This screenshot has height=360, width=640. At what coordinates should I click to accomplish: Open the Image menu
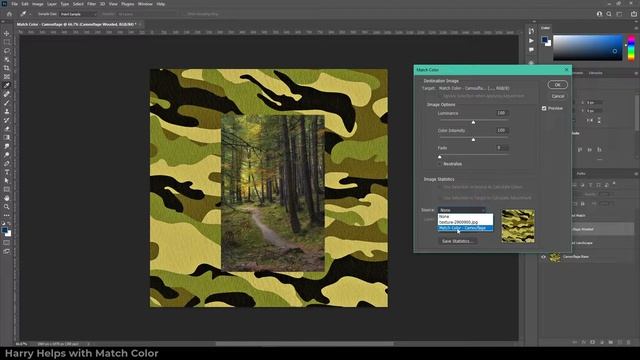(x=38, y=4)
